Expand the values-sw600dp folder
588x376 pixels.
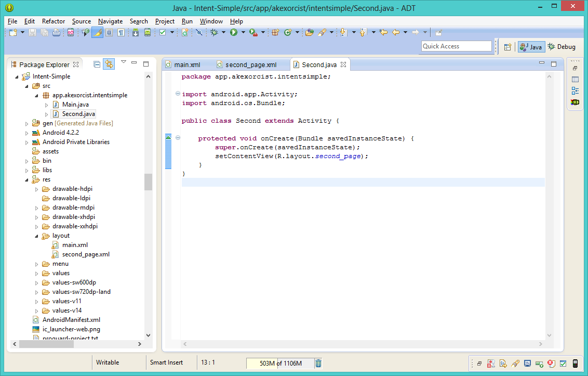(36, 283)
